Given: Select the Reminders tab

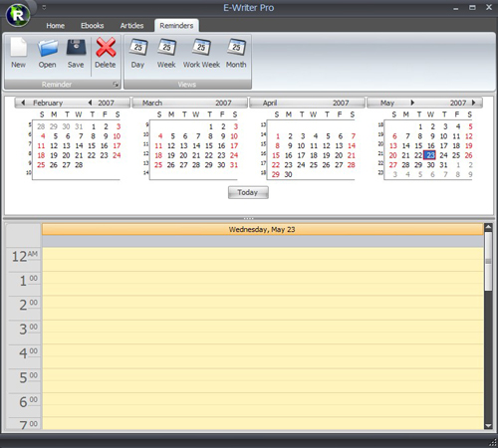Looking at the screenshot, I should click(x=176, y=26).
